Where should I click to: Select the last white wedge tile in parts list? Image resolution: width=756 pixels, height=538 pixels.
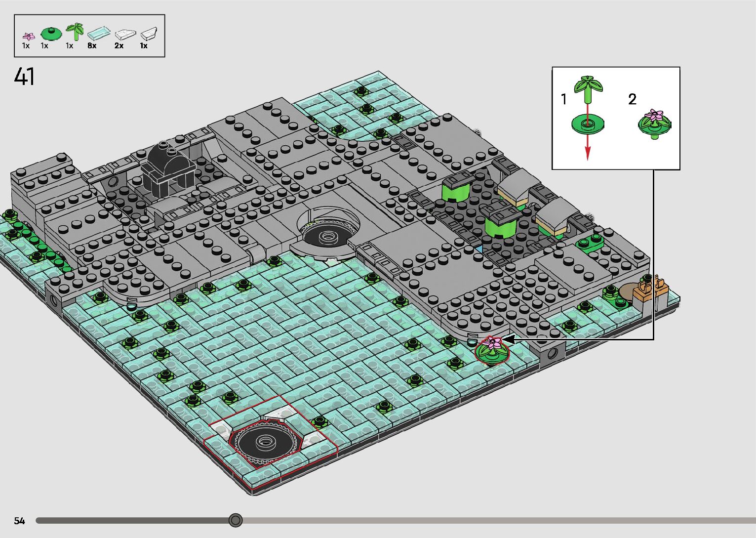tap(148, 34)
